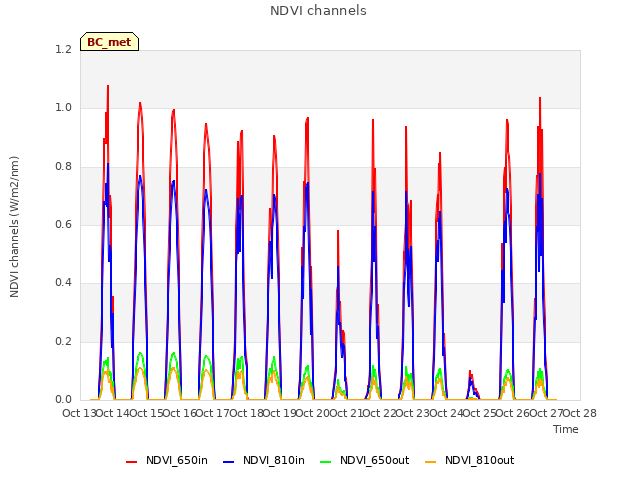The image size is (640, 480).
Task: Click the 0.8 y-axis tick label
Action: click(x=63, y=167)
